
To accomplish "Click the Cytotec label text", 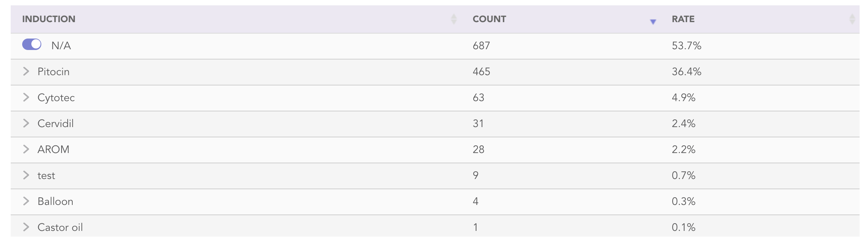I will click(56, 97).
